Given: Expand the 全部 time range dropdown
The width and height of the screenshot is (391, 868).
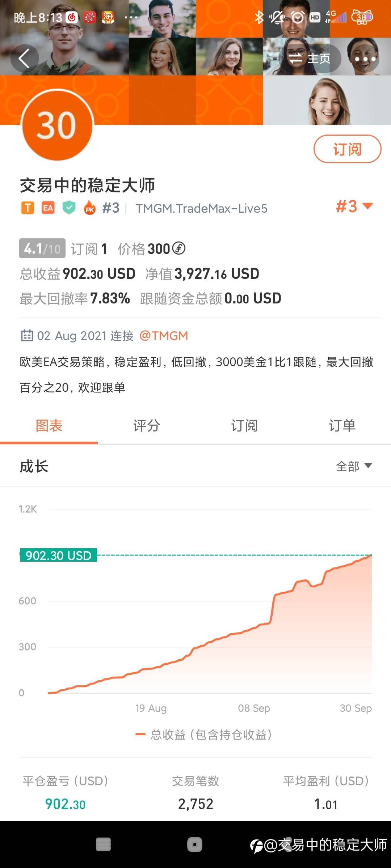Looking at the screenshot, I should click(354, 466).
